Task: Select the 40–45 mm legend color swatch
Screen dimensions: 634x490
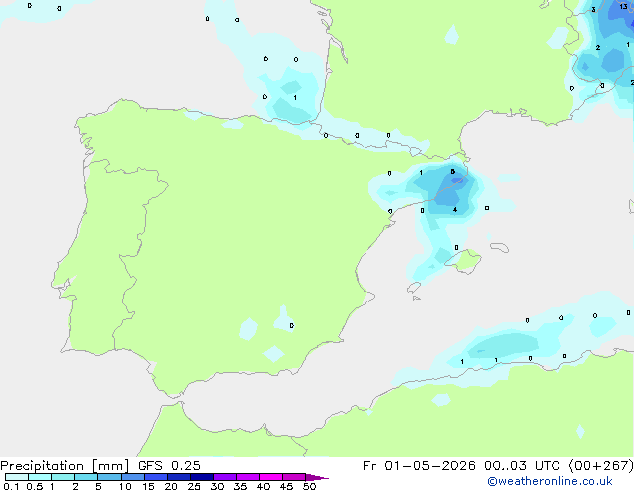Action: tap(271, 477)
